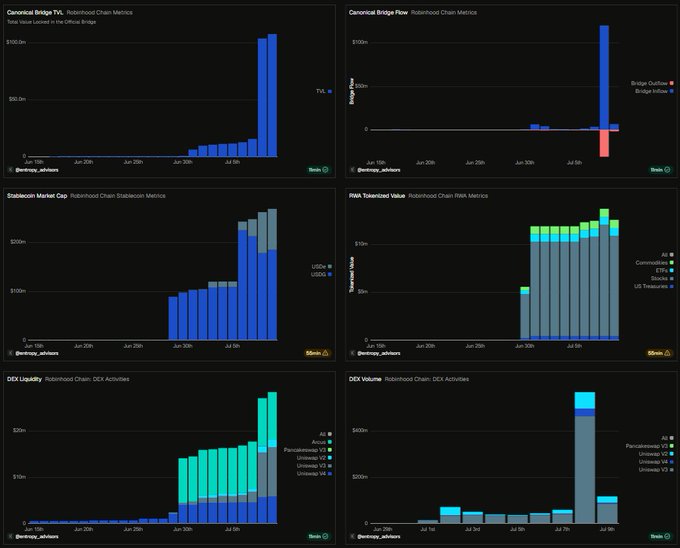Image resolution: width=680 pixels, height=548 pixels.
Task: Click green check icon on DEX Volume panel
Action: click(x=667, y=537)
